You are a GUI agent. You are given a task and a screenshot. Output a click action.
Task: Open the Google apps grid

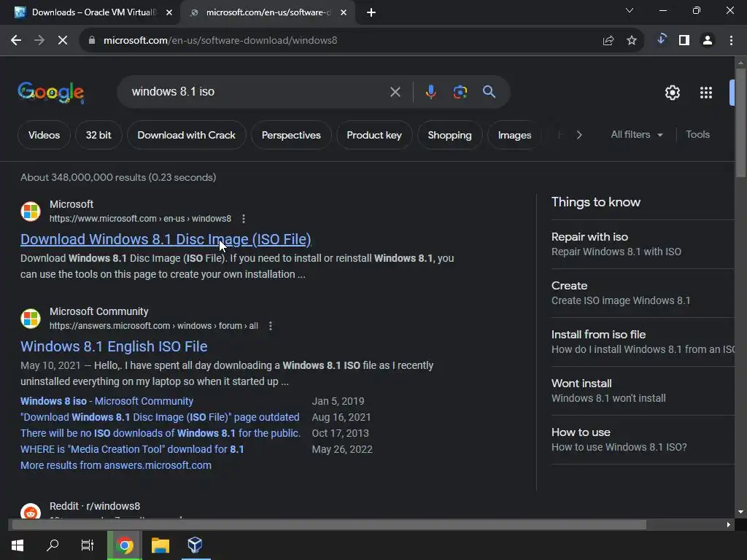706,93
